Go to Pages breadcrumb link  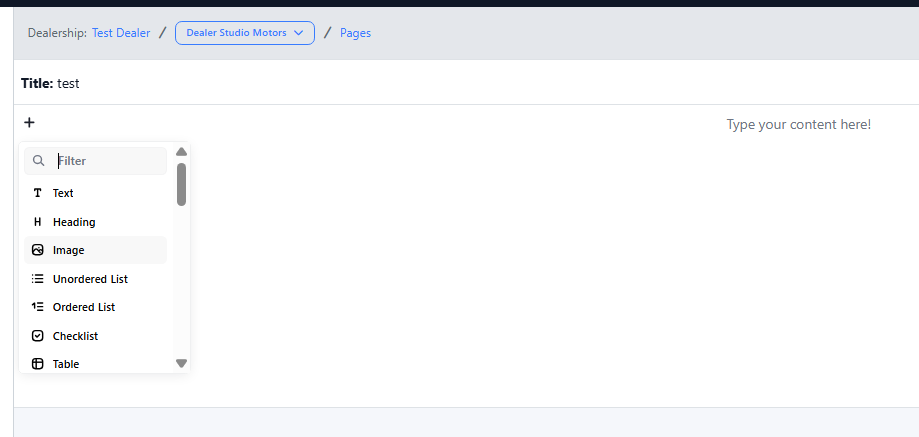pyautogui.click(x=355, y=33)
